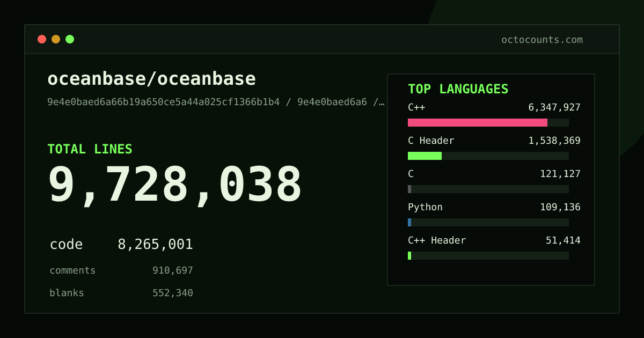Click the comments label

point(72,270)
